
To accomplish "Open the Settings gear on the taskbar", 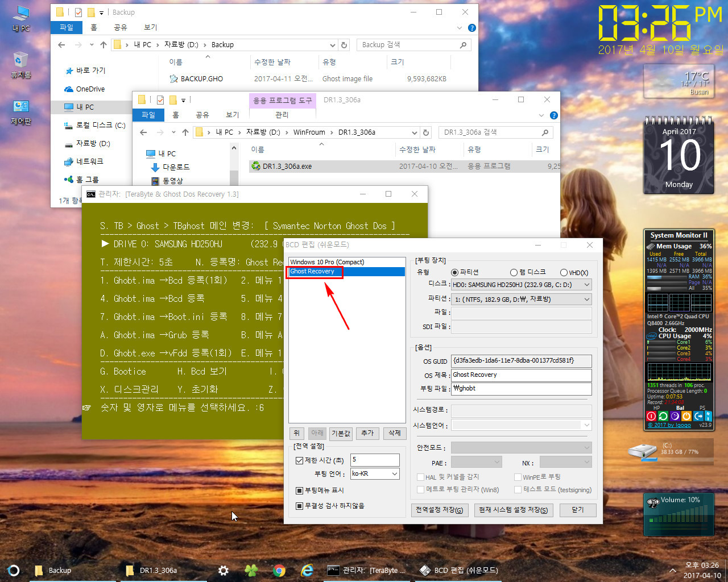I will 224,570.
